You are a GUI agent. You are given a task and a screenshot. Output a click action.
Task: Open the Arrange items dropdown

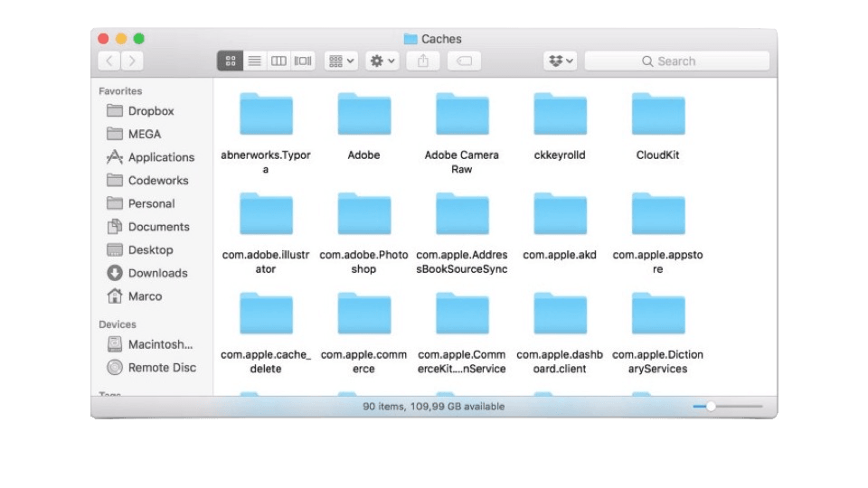(342, 61)
